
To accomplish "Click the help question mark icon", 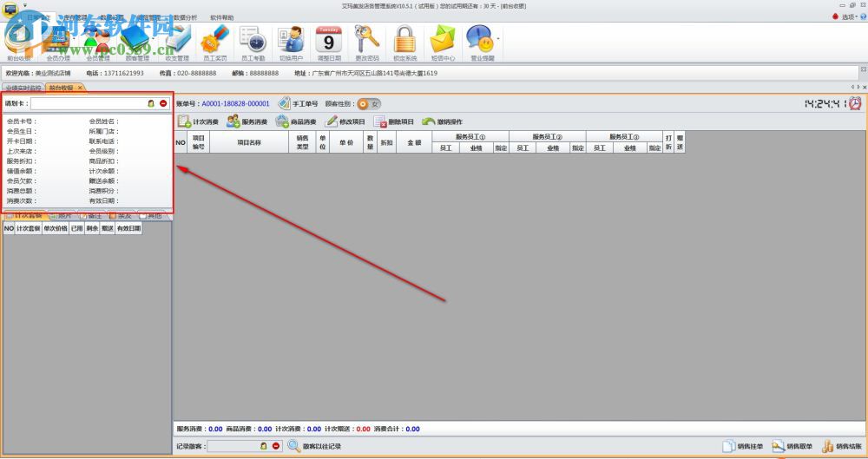I will (x=863, y=17).
